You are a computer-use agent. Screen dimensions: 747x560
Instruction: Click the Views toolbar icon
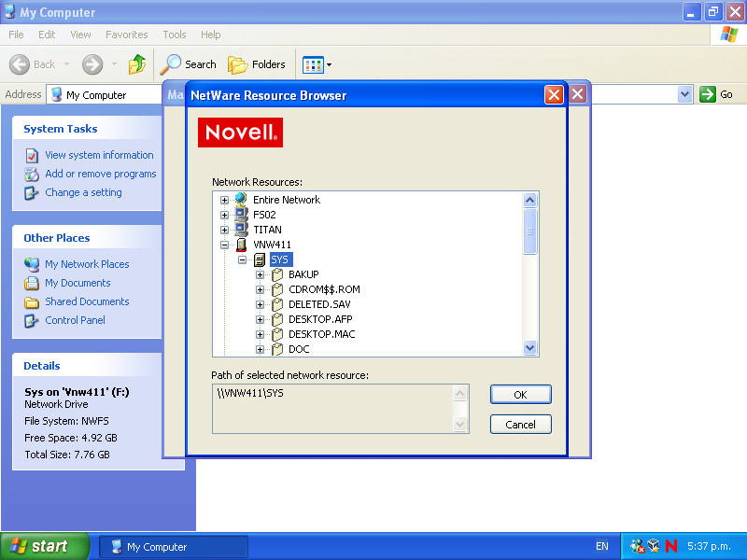click(313, 64)
